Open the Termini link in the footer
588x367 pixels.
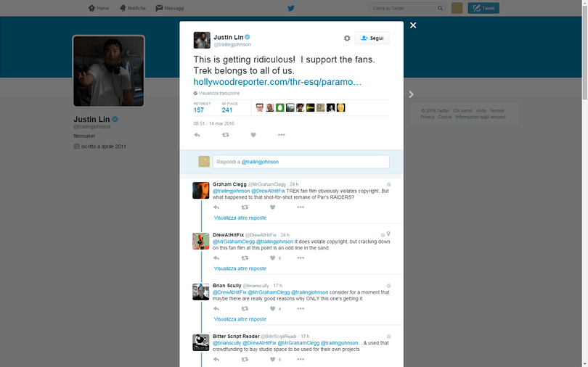pyautogui.click(x=497, y=111)
